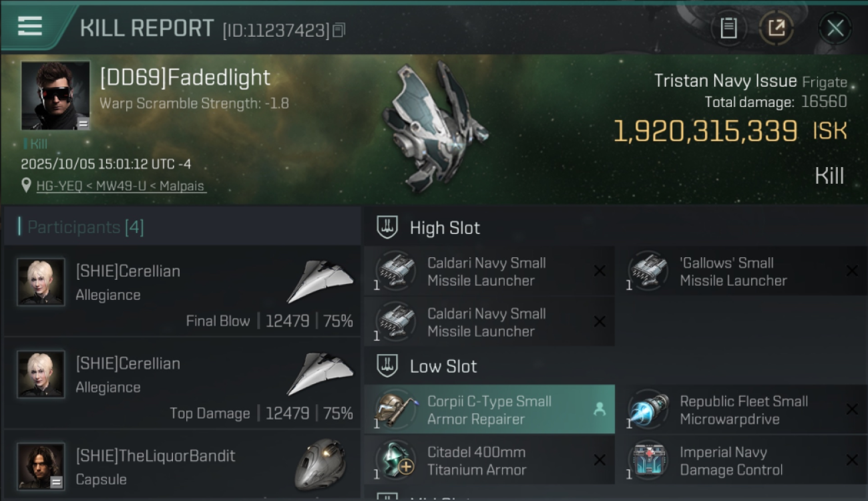Click the clipboard report icon
Viewport: 868px width, 501px height.
click(728, 28)
